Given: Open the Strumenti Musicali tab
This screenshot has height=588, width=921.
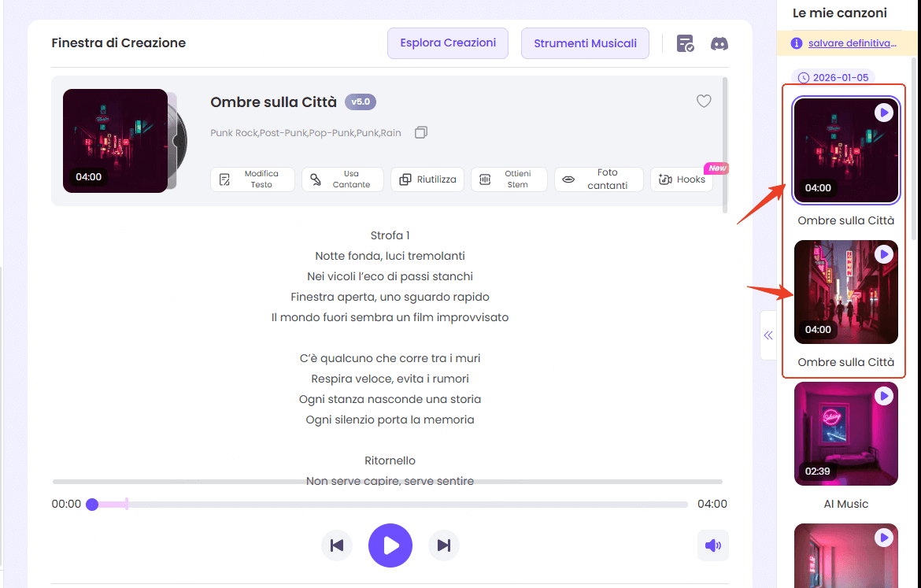Looking at the screenshot, I should pos(585,43).
